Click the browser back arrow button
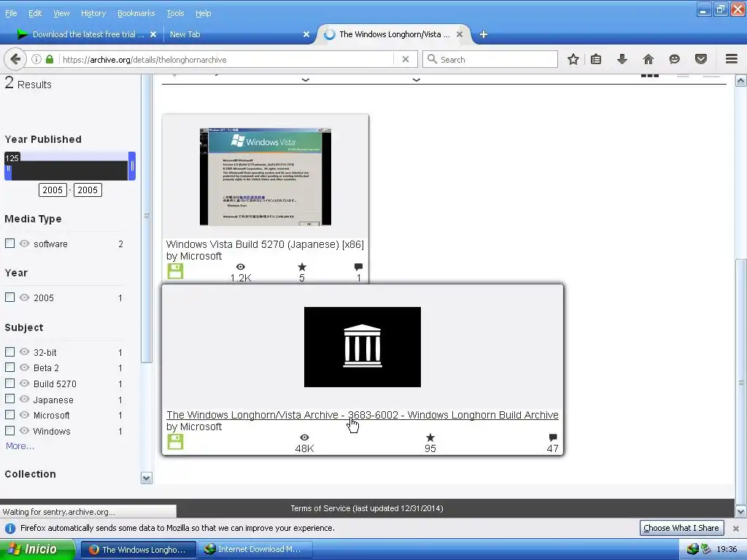Screen dimensions: 747x560 coord(15,59)
